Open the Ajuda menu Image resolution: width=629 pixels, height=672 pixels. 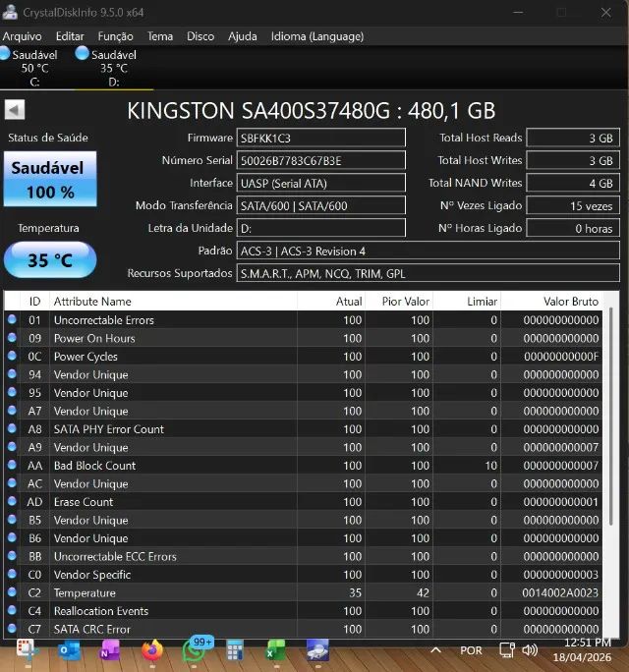pos(242,36)
